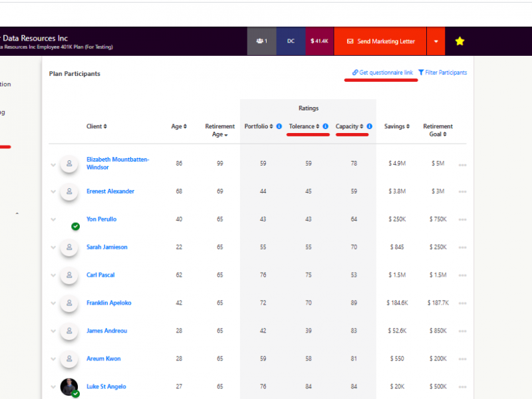Sort table by Retirement Age column
Screen dimensions: 532x399
pos(219,130)
